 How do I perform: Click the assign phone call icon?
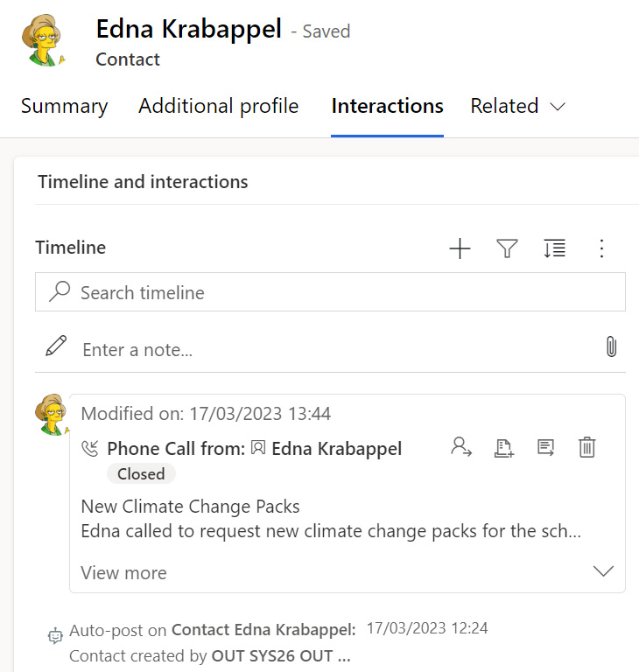click(x=461, y=447)
